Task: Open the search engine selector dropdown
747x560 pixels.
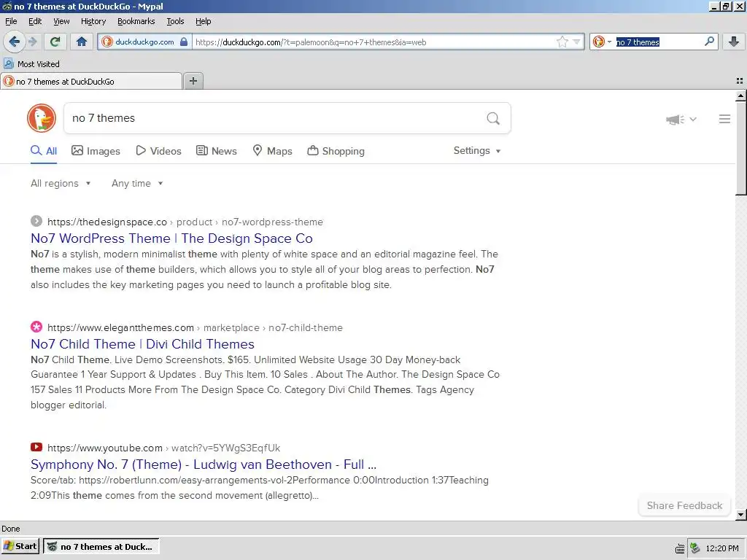Action: point(602,42)
